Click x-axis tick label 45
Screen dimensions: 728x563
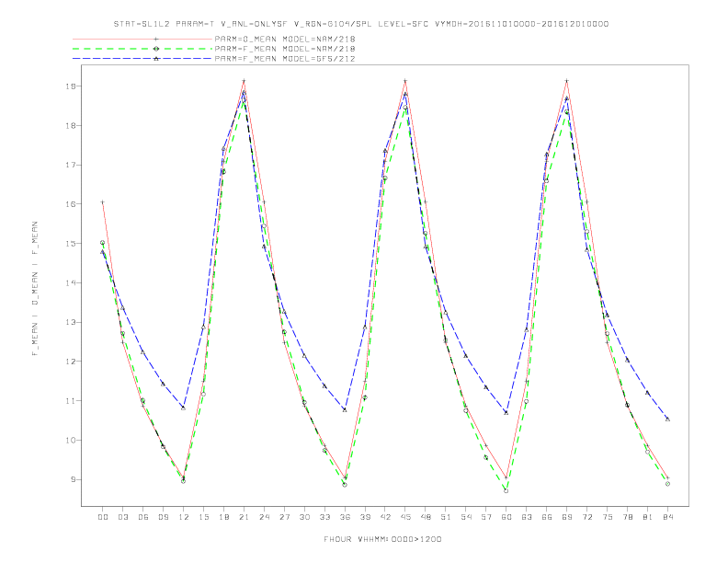coord(405,517)
